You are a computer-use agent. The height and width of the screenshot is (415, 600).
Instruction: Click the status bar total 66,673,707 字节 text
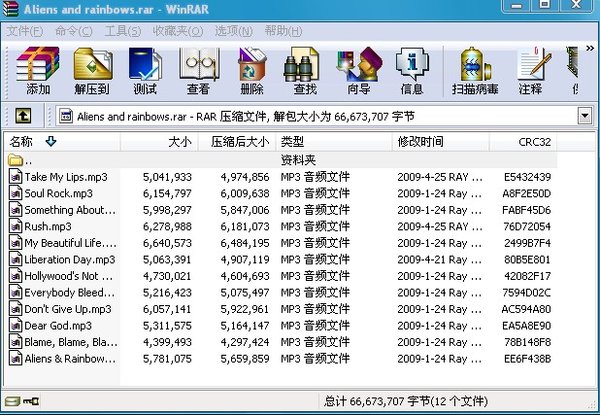point(406,401)
